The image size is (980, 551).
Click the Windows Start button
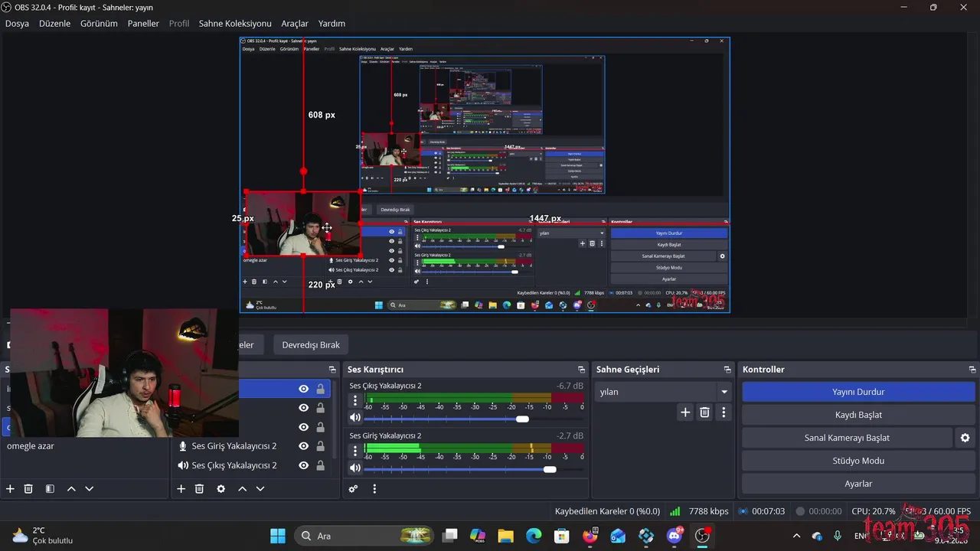pos(277,536)
